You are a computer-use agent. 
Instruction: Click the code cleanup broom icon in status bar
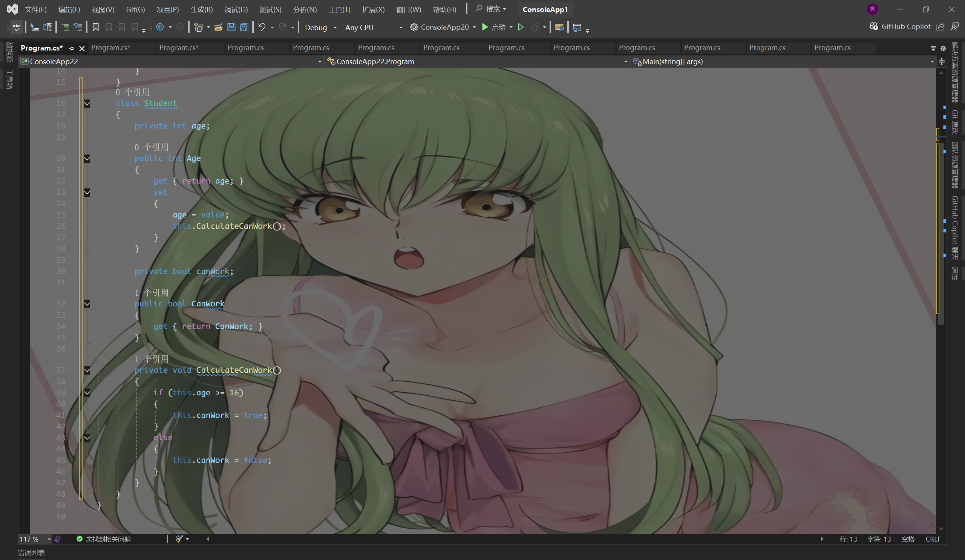tap(179, 539)
